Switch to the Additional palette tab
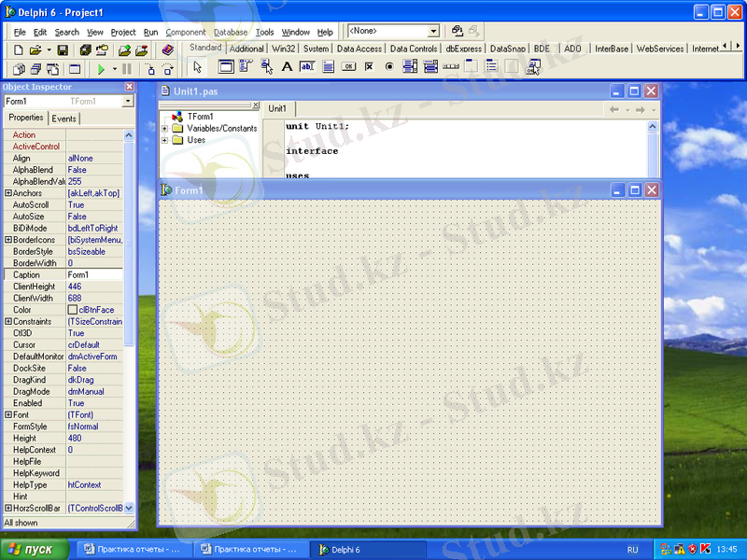 pos(247,49)
